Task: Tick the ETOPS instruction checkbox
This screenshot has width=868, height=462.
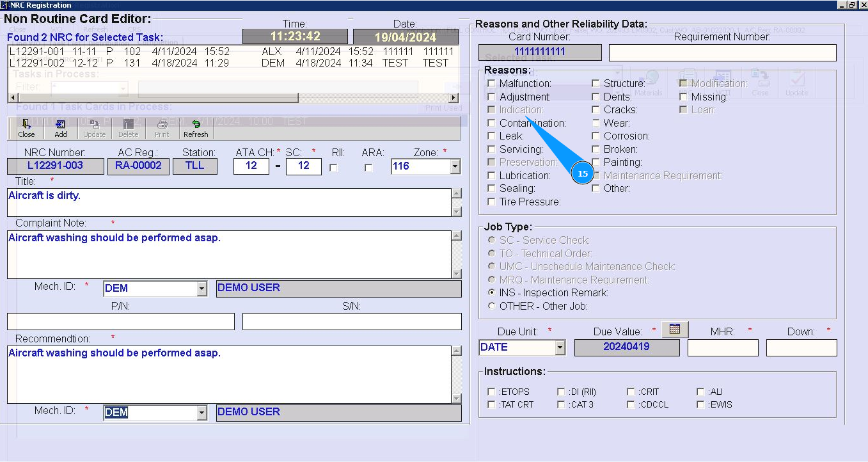Action: tap(491, 392)
